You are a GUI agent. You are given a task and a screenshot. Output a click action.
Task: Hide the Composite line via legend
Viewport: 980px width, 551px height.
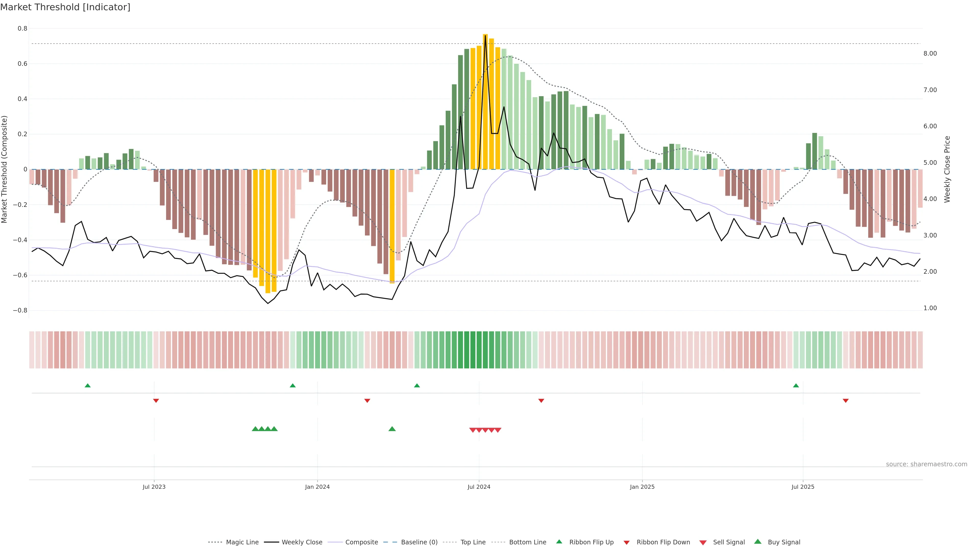[x=361, y=542]
